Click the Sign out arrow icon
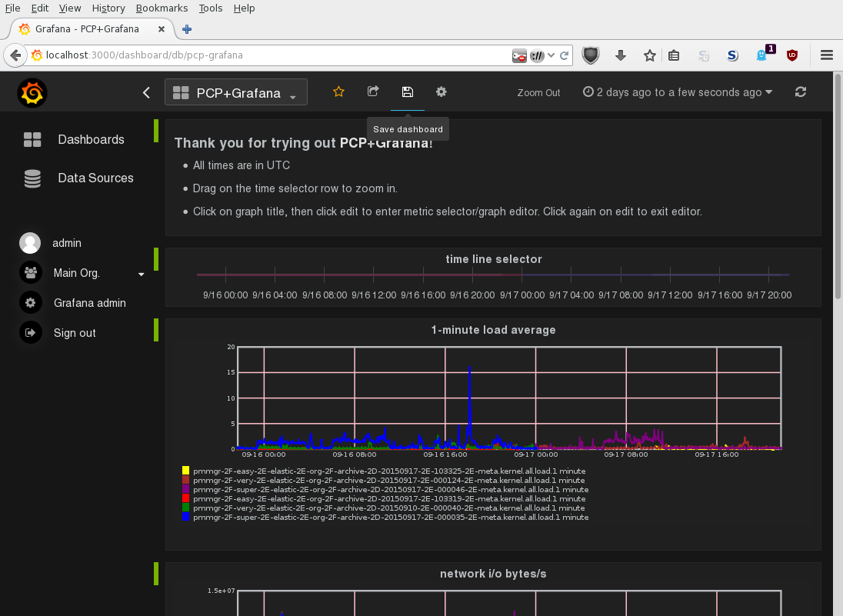Image resolution: width=843 pixels, height=616 pixels. pos(31,333)
